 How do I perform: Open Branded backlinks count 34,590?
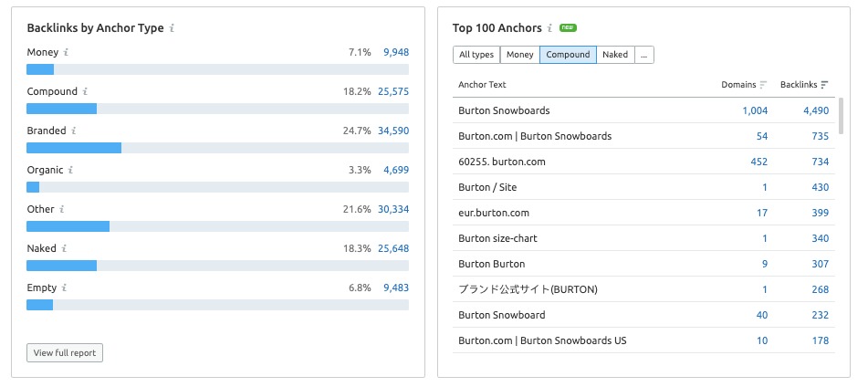(x=393, y=131)
